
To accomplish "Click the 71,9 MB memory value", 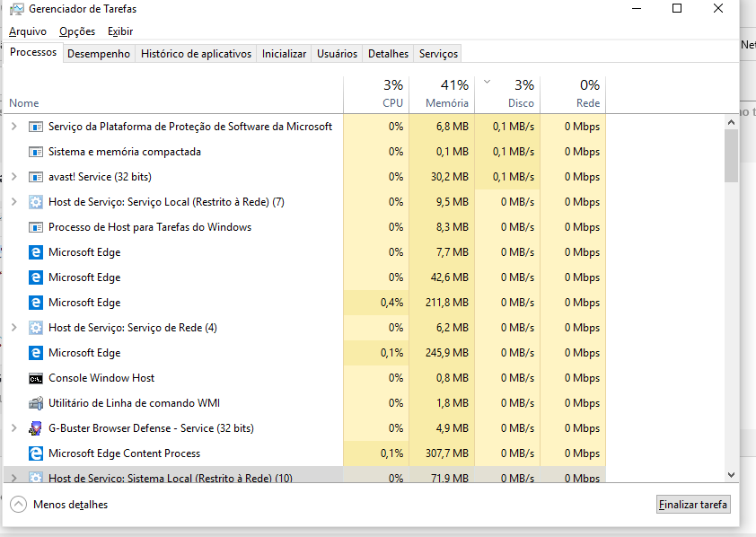I will coord(450,478).
